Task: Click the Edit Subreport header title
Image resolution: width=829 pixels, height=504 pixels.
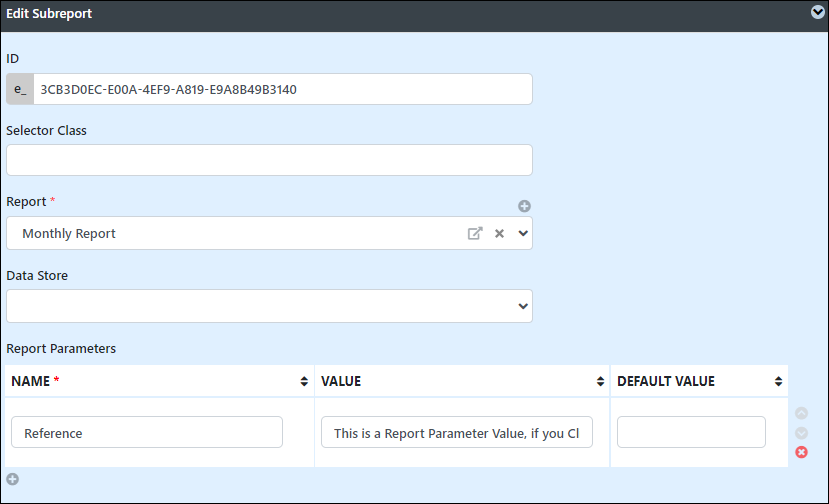Action: [49, 14]
